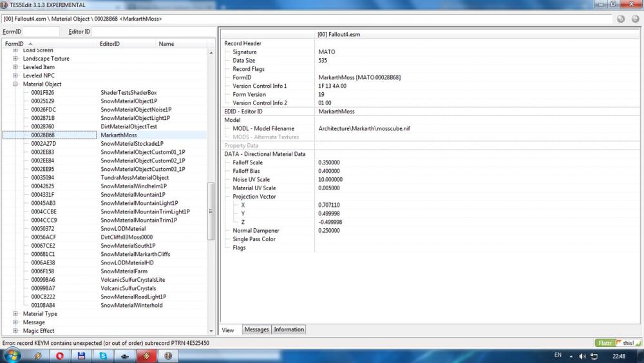Click the navigate forward arrow button
The height and width of the screenshot is (363, 644).
click(635, 19)
